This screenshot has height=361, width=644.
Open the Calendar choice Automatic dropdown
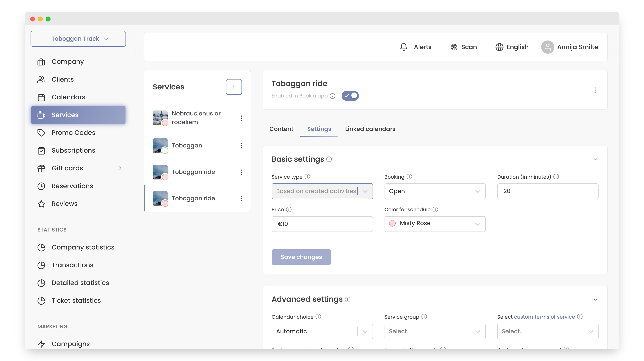[x=322, y=331]
